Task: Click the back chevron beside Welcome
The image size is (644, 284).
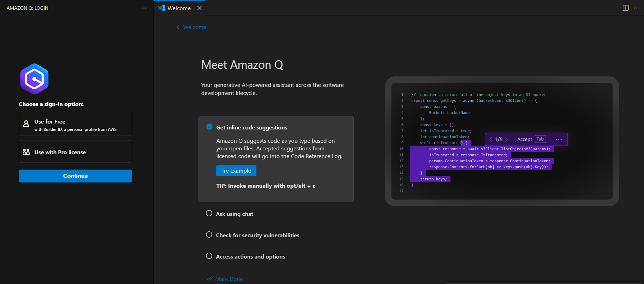Action: pos(178,27)
